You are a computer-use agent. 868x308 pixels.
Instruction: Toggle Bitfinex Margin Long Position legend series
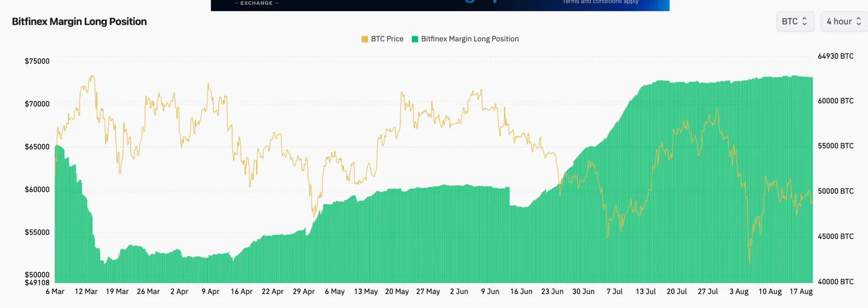point(465,39)
